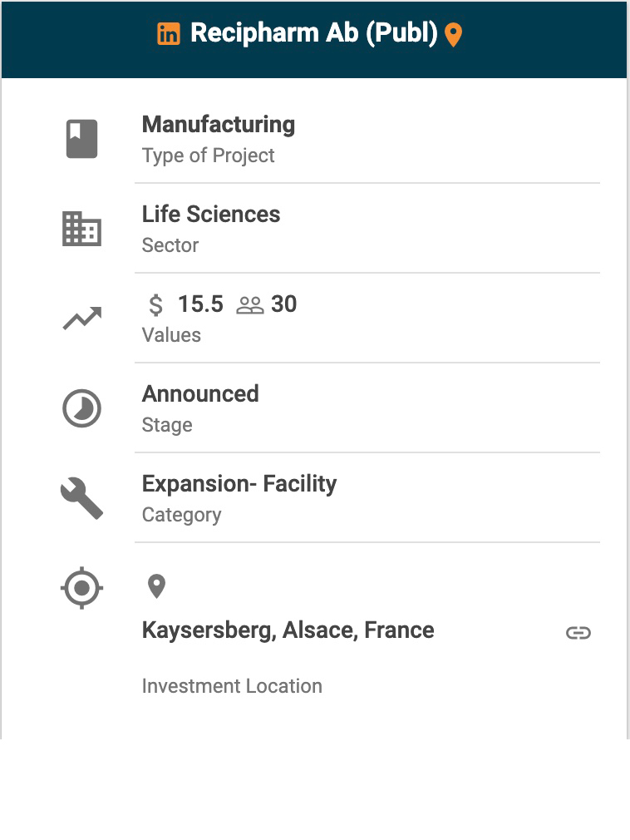Click the orange location pin in header
This screenshot has width=630, height=840.
tap(453, 35)
